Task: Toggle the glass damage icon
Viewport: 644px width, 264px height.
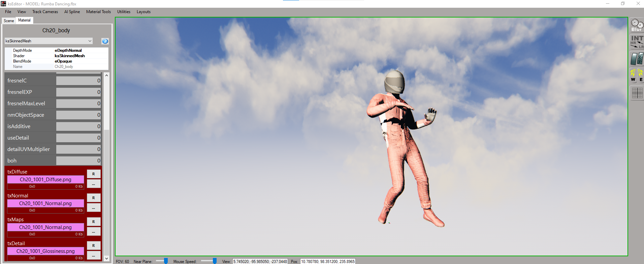Action: 637,59
